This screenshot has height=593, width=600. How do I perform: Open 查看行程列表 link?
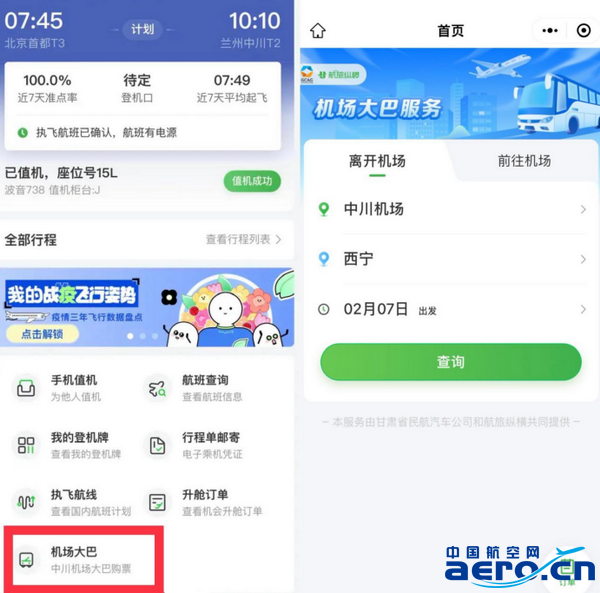click(244, 239)
